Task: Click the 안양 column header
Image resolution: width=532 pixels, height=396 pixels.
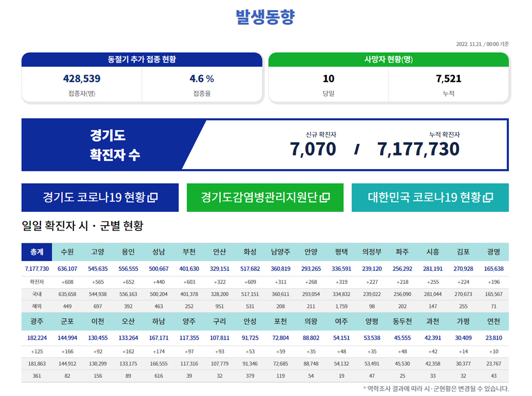Action: [x=311, y=252]
